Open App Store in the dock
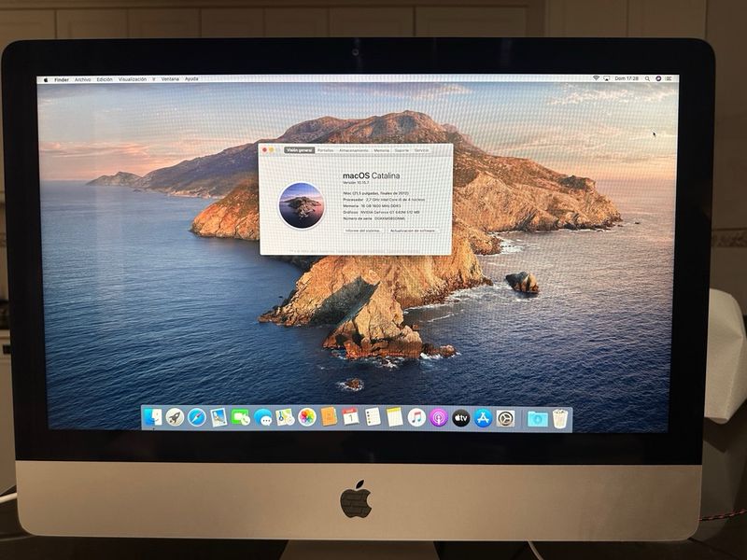747x560 pixels. click(x=483, y=418)
